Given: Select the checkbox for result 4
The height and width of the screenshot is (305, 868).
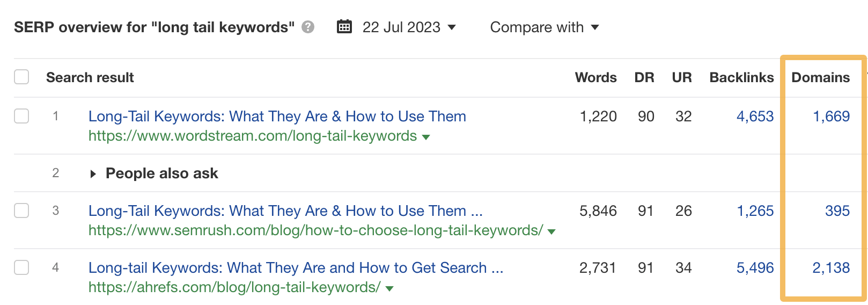Looking at the screenshot, I should tap(21, 267).
